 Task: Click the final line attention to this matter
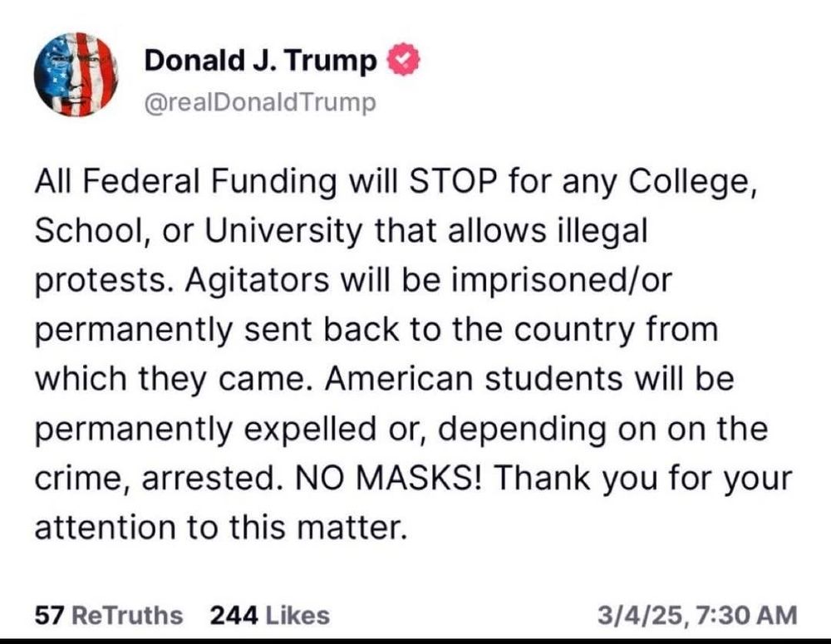(x=221, y=528)
